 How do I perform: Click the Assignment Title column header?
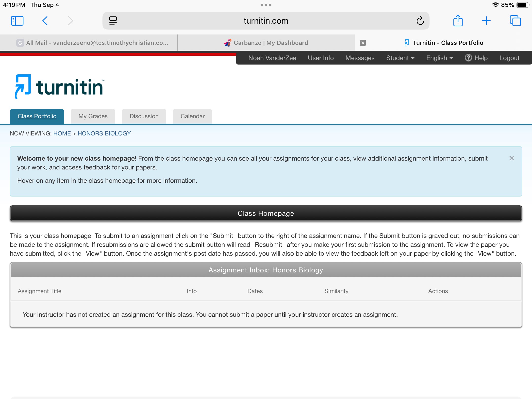click(x=39, y=291)
